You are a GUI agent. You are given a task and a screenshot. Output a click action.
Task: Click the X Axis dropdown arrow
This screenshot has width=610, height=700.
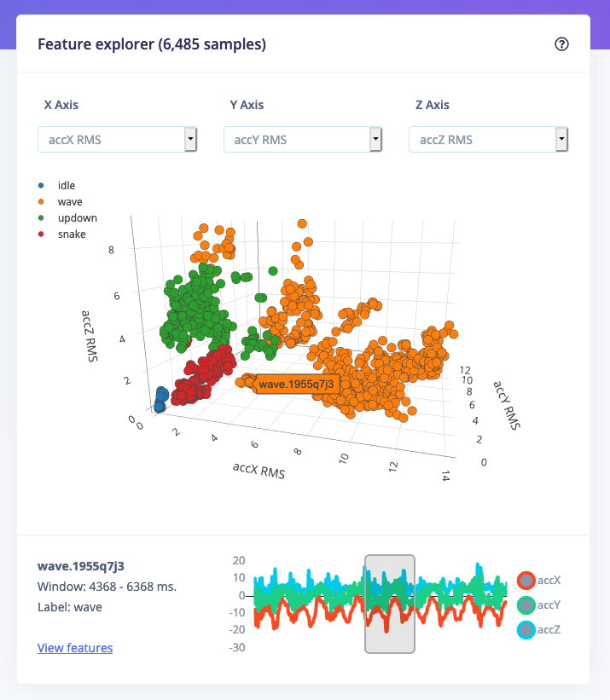[191, 139]
